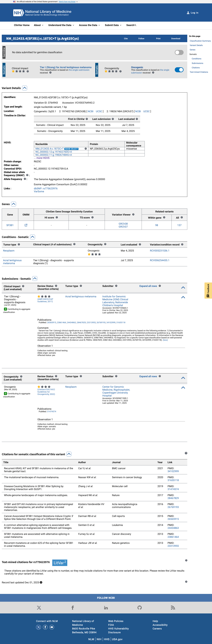Image resolution: width=212 pixels, height=644 pixels.
Task: Open the OMIM external link icon for SF3B1
Action: 26,225
